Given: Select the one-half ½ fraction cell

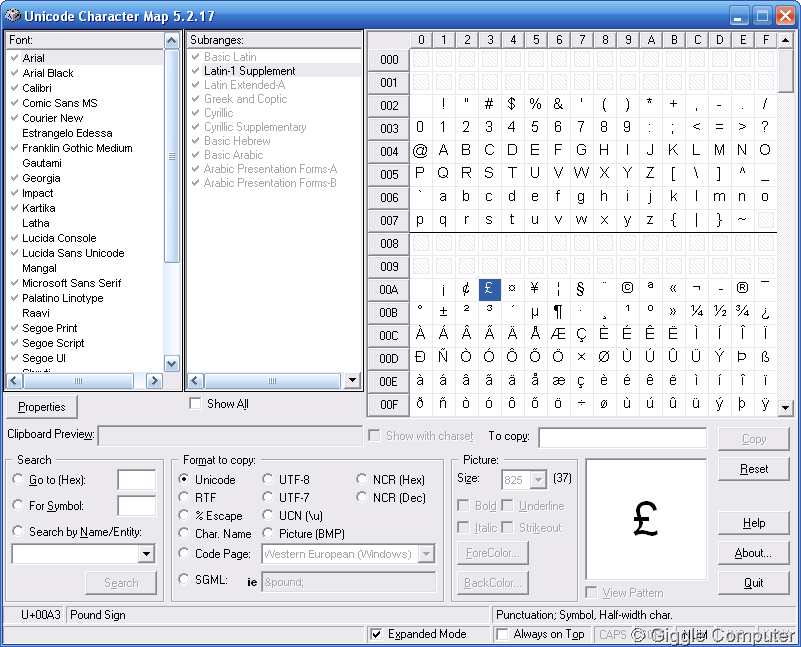Looking at the screenshot, I should point(719,313).
